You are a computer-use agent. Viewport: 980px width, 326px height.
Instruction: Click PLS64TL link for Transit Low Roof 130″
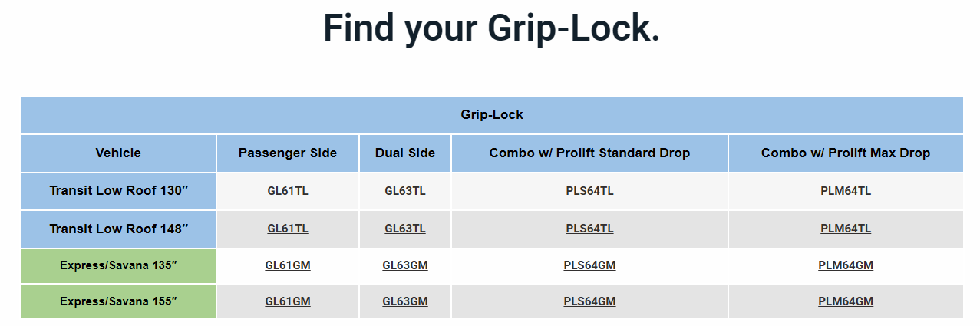pos(589,191)
